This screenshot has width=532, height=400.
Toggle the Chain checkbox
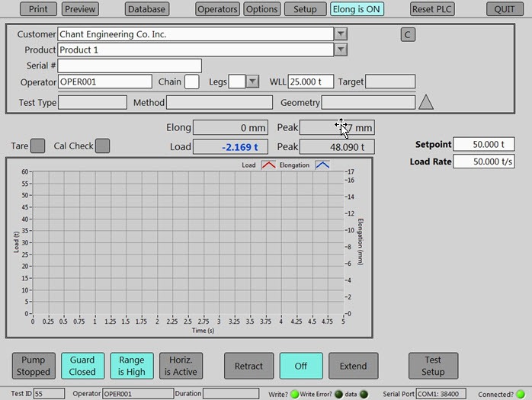[192, 82]
